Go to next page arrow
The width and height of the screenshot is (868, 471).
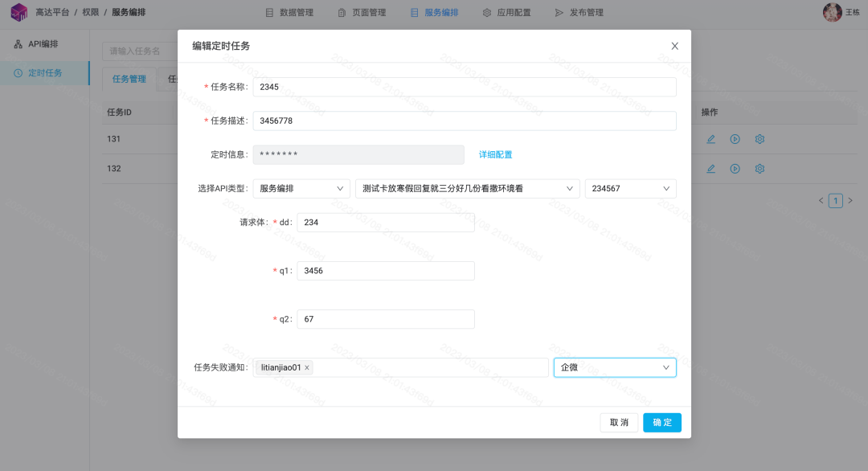(x=850, y=200)
